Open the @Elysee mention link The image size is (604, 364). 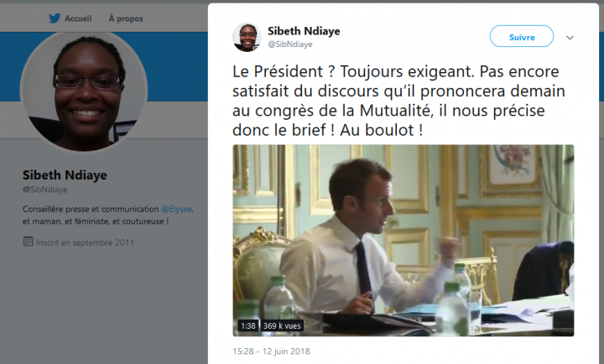tap(176, 209)
